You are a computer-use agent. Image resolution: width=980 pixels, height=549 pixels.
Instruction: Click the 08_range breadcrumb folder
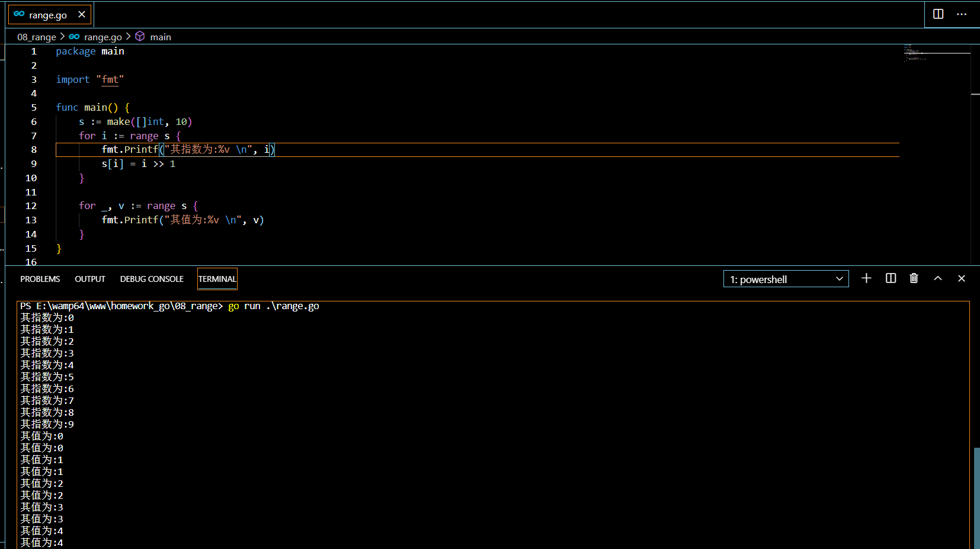37,37
